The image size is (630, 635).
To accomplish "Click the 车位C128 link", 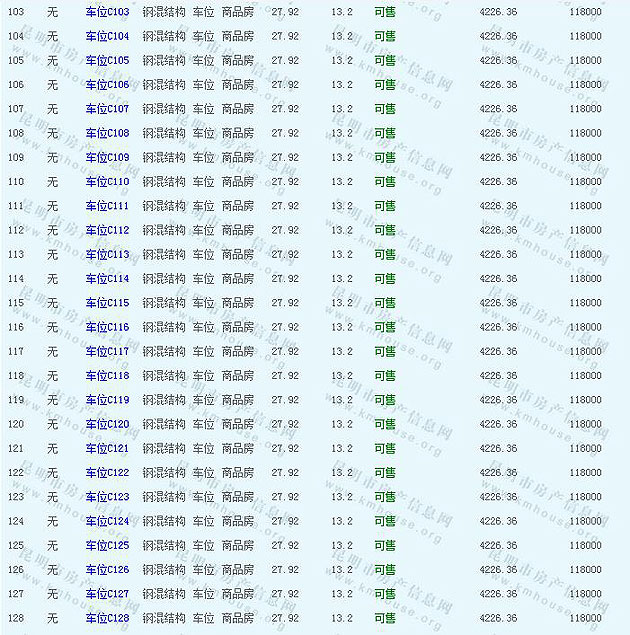I will pyautogui.click(x=107, y=618).
